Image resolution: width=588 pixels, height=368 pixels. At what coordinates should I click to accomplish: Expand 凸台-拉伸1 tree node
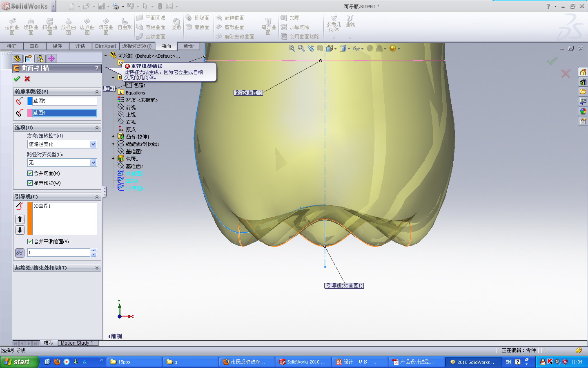click(x=114, y=137)
